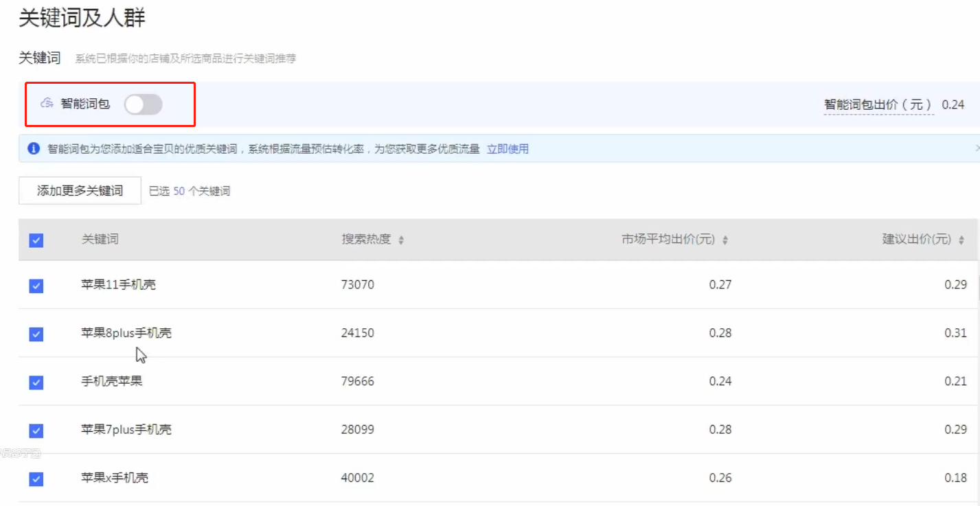Open the 立即使用 link
This screenshot has height=506, width=980.
pos(508,149)
